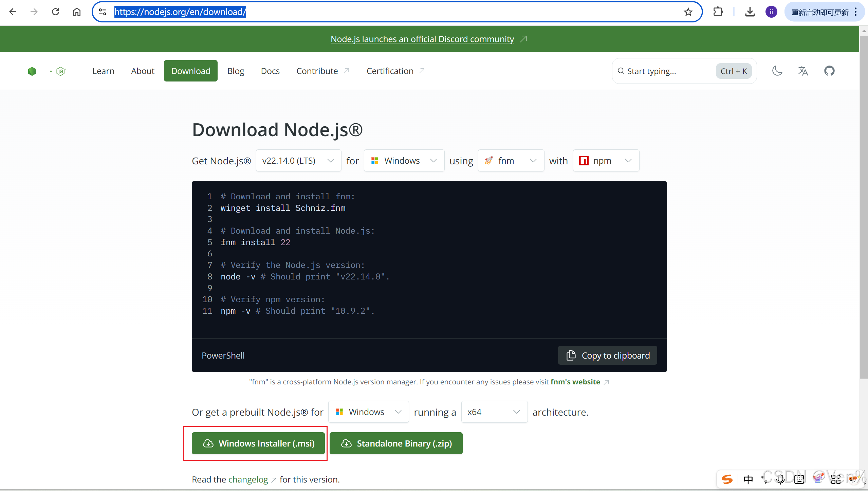Open browser downloads icon
Image resolution: width=868 pixels, height=491 pixels.
click(750, 12)
